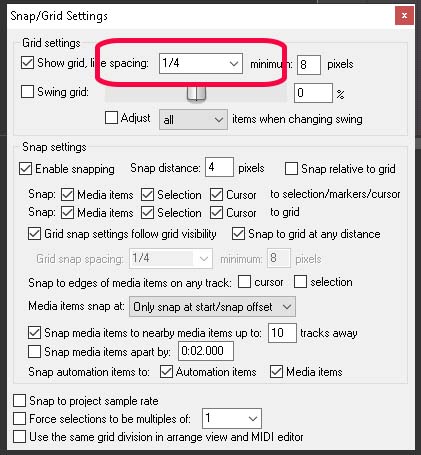
Task: Toggle the Enable snapping checkbox
Action: (26, 169)
